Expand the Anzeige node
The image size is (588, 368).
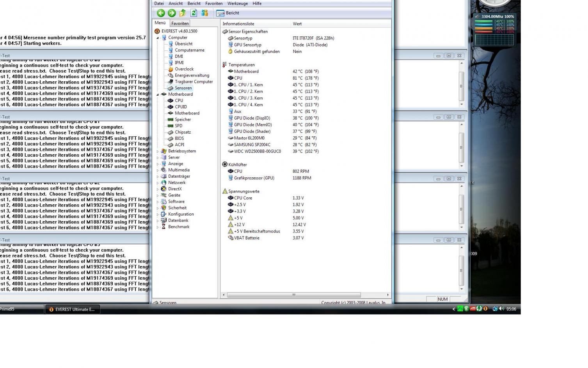(158, 164)
